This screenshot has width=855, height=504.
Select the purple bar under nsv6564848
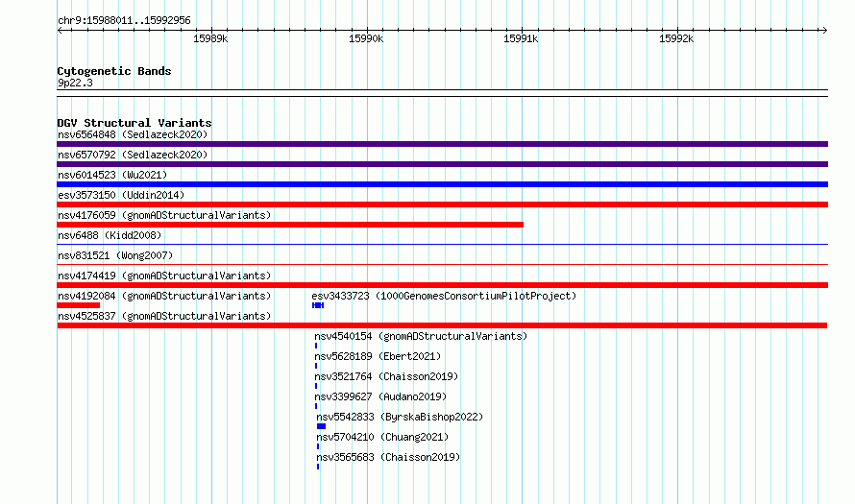442,144
